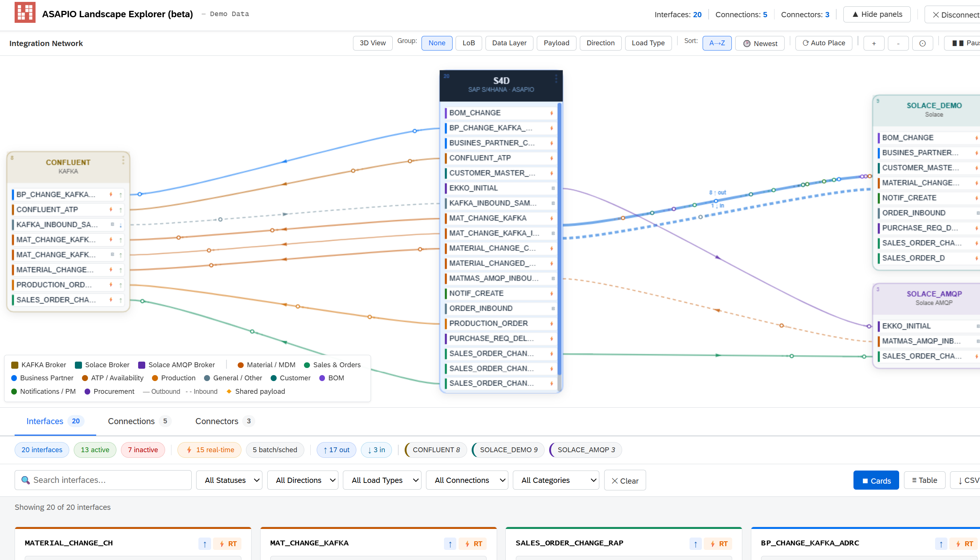Open the All Directions dropdown
Image resolution: width=980 pixels, height=560 pixels.
coord(303,480)
